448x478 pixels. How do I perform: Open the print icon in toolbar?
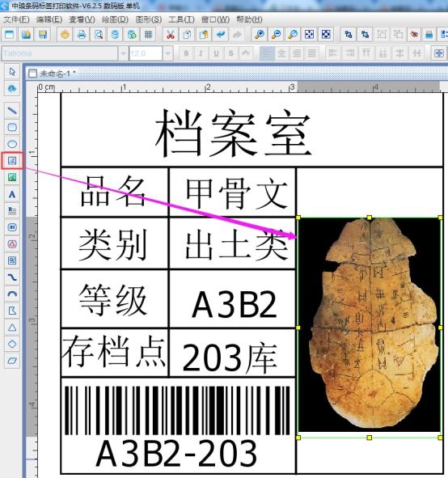pyautogui.click(x=82, y=35)
